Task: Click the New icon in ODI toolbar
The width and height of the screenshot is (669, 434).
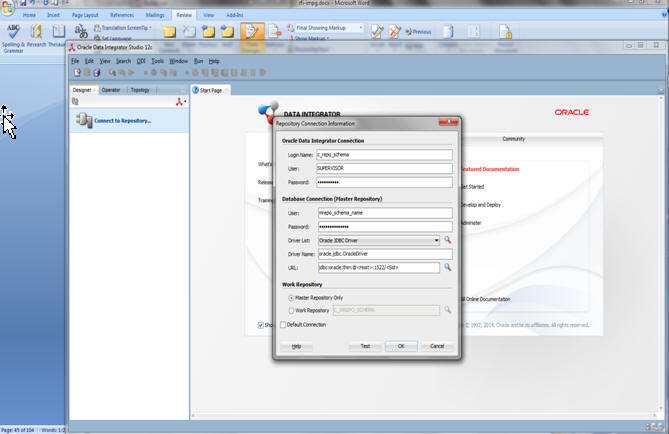Action: (x=77, y=73)
